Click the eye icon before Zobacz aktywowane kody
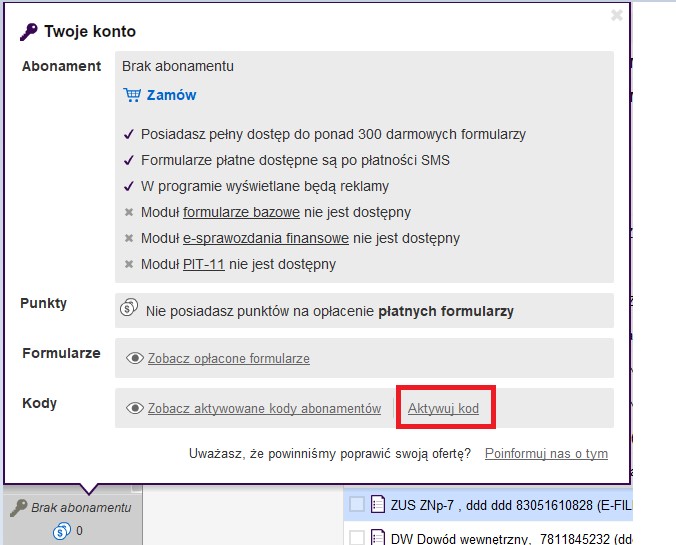The width and height of the screenshot is (676, 545). click(135, 408)
